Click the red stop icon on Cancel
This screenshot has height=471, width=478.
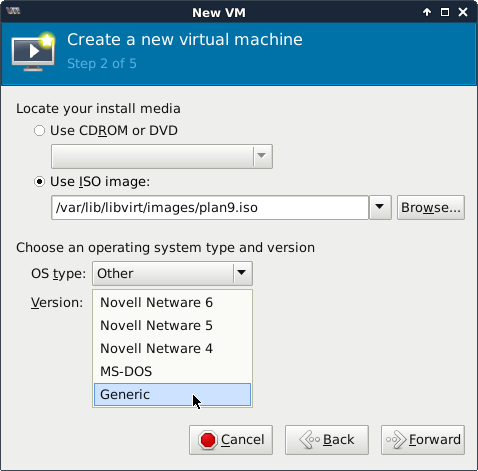[x=208, y=440]
